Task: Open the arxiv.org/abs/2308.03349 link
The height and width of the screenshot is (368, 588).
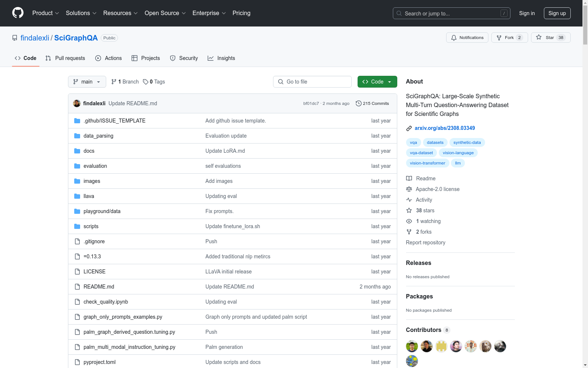Action: pyautogui.click(x=445, y=128)
